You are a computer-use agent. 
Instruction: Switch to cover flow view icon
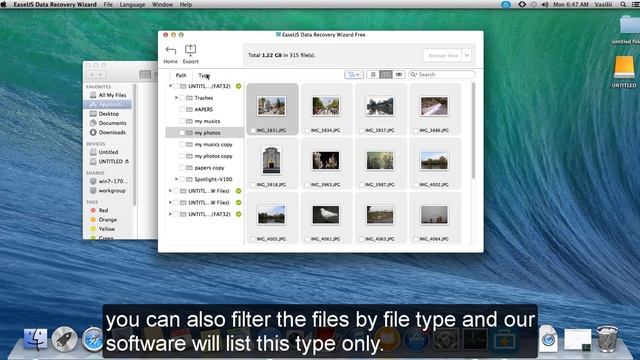click(x=399, y=75)
